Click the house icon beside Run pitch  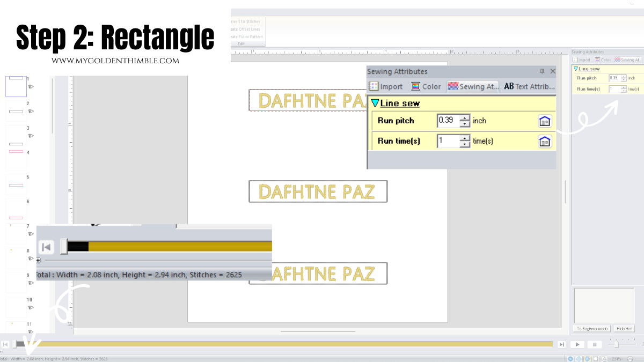point(545,121)
